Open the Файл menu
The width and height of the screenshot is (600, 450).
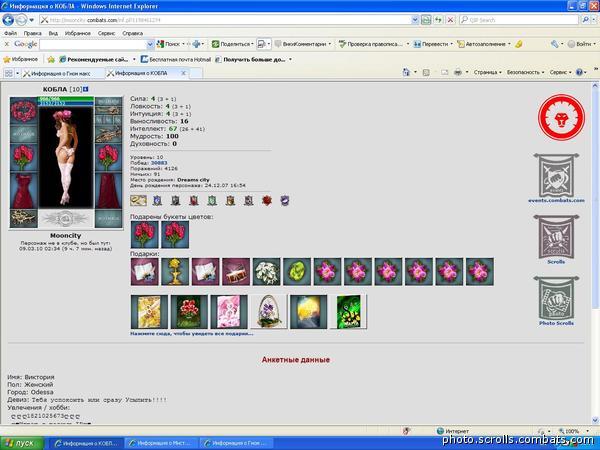coord(10,33)
